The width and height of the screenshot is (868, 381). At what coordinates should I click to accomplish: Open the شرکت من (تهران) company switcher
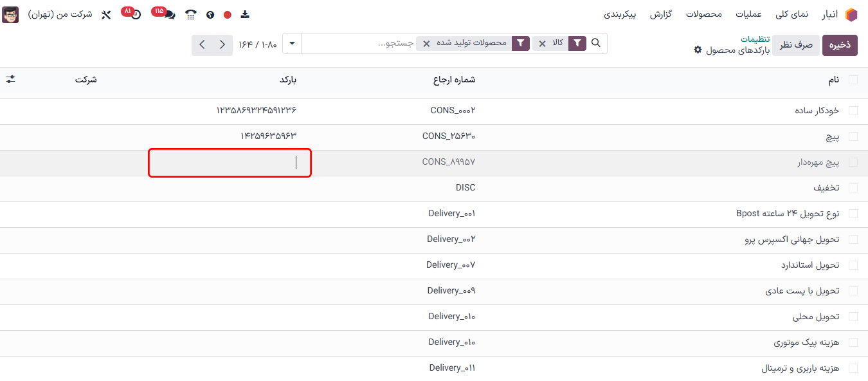tap(60, 14)
